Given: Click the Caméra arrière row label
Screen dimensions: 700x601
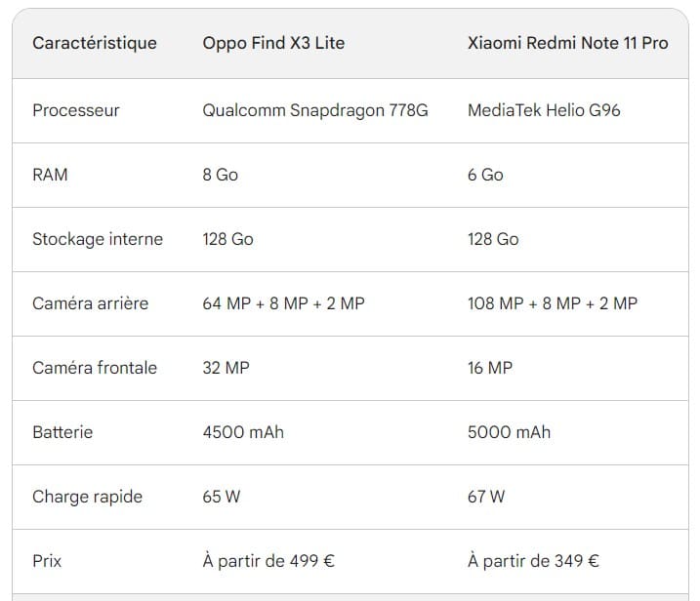Looking at the screenshot, I should click(91, 303).
